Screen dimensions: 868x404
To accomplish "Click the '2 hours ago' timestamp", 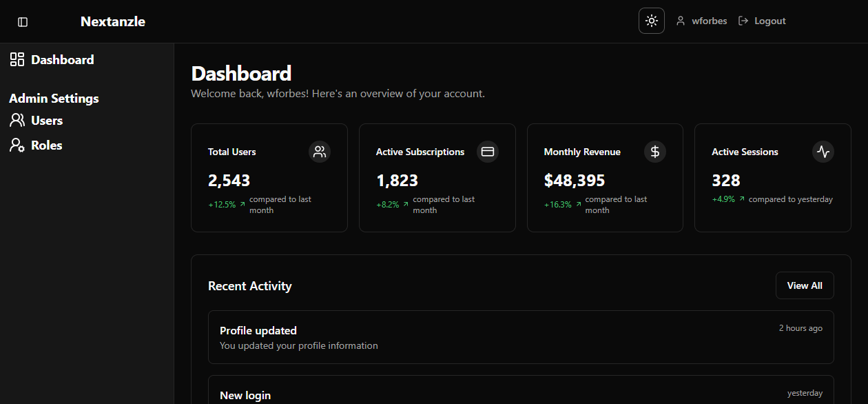I will click(800, 328).
